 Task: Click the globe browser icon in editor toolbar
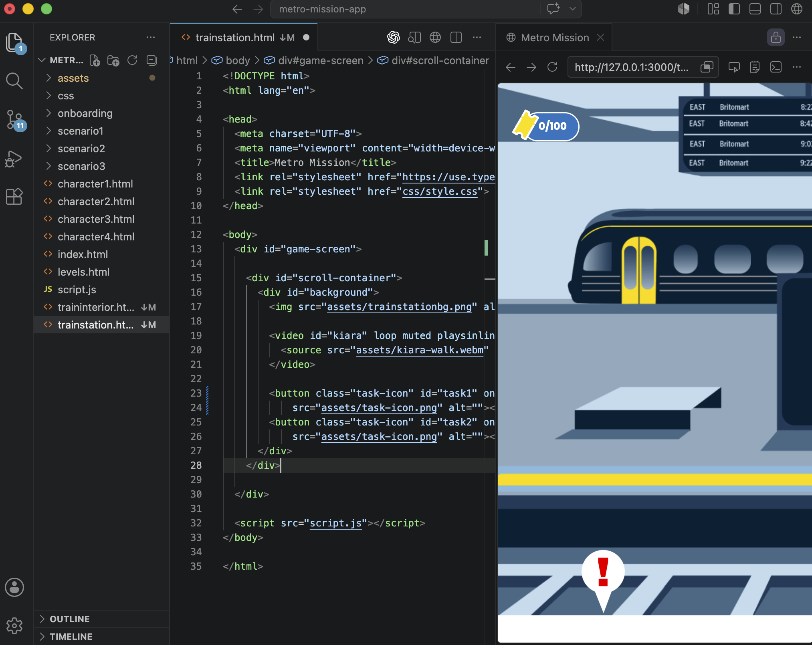(x=435, y=38)
